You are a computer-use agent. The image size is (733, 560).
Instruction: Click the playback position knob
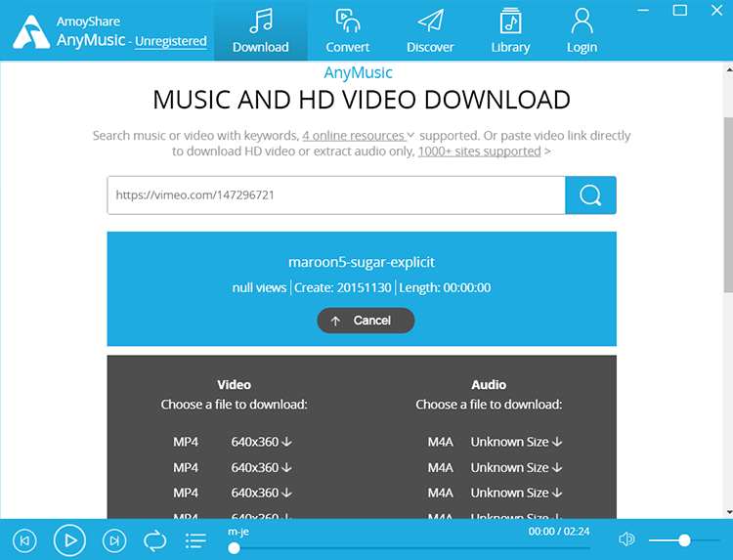(234, 548)
